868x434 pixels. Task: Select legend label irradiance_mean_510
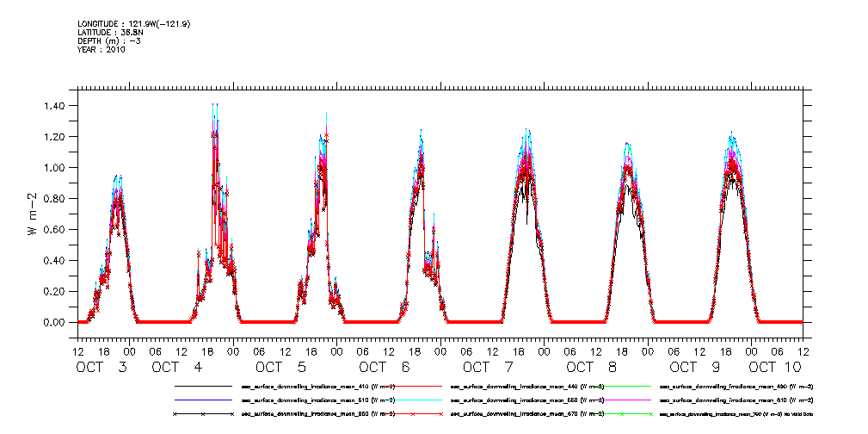(x=318, y=400)
